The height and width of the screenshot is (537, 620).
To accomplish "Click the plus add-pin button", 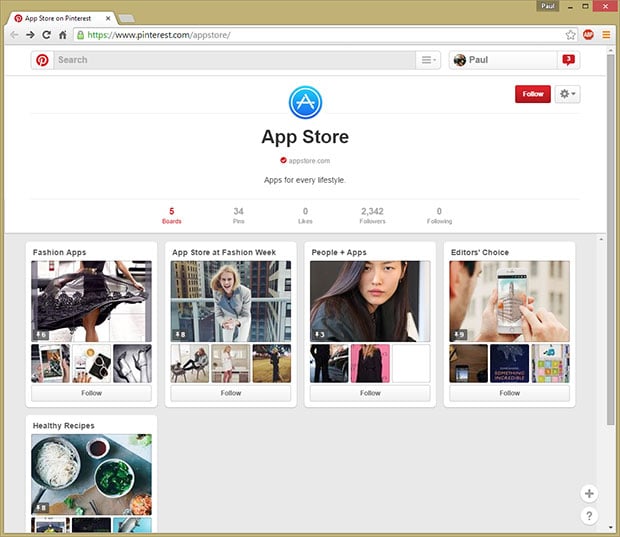I will coord(589,494).
